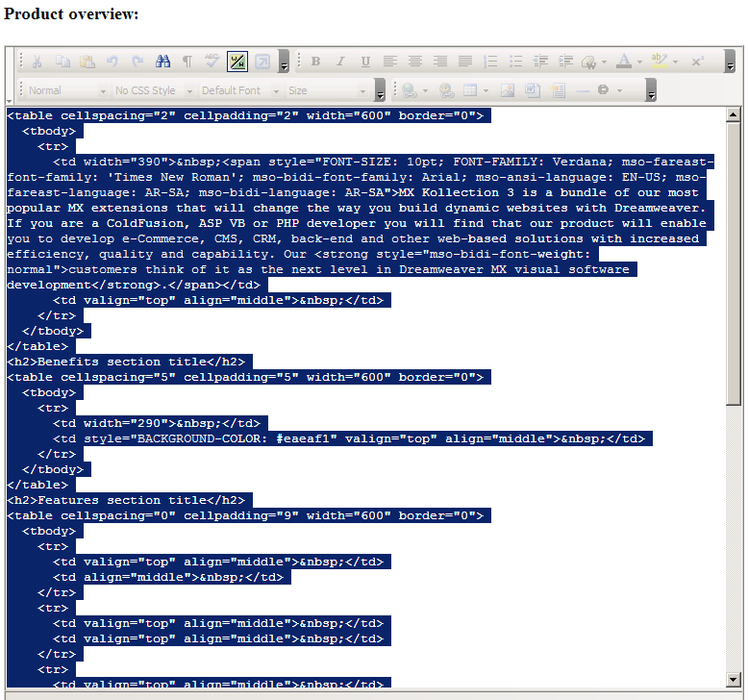Expand the style toolbar overflow options
The height and width of the screenshot is (700, 748).
pyautogui.click(x=380, y=89)
